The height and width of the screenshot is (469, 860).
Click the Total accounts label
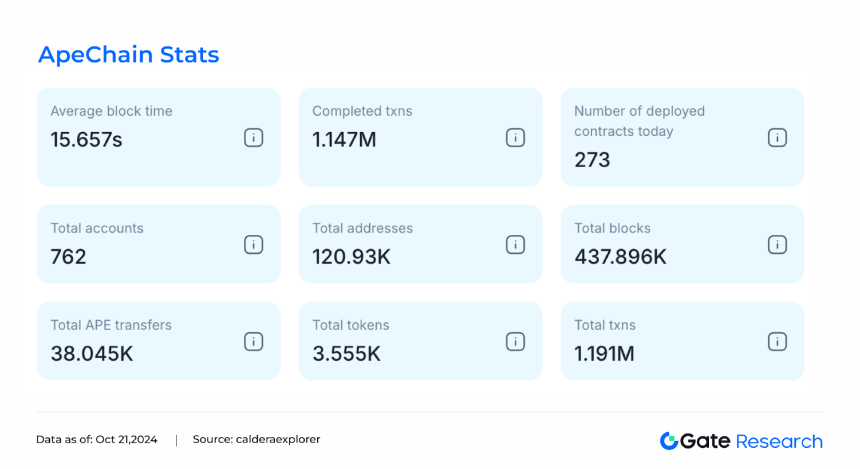pyautogui.click(x=97, y=228)
